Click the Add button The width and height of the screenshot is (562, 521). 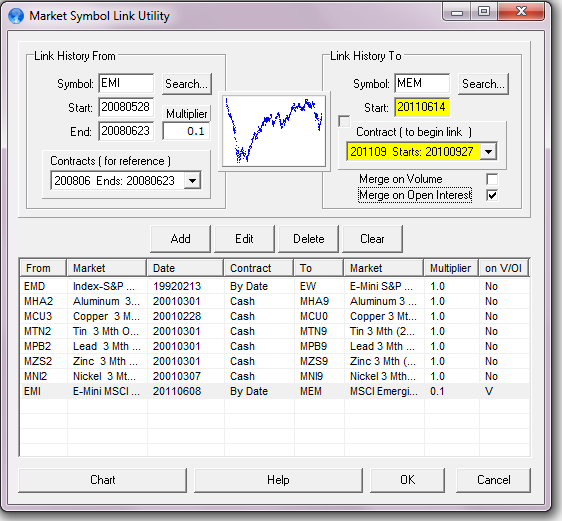click(x=181, y=239)
